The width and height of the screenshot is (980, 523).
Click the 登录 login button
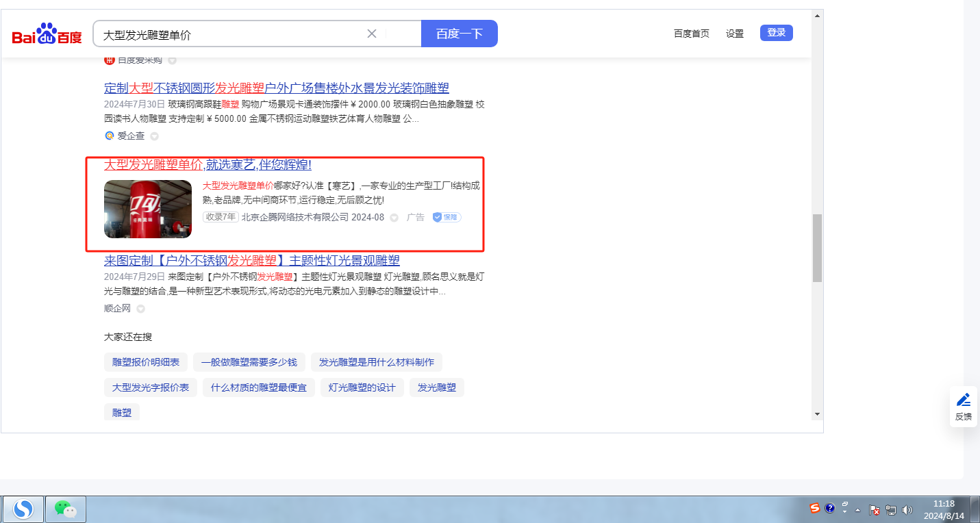pos(776,33)
